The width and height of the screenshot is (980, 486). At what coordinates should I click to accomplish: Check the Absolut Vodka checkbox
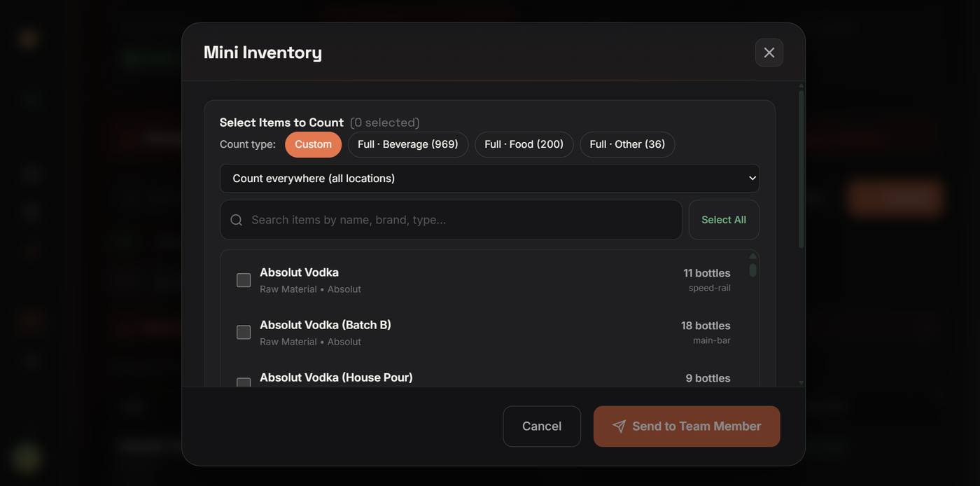point(244,280)
